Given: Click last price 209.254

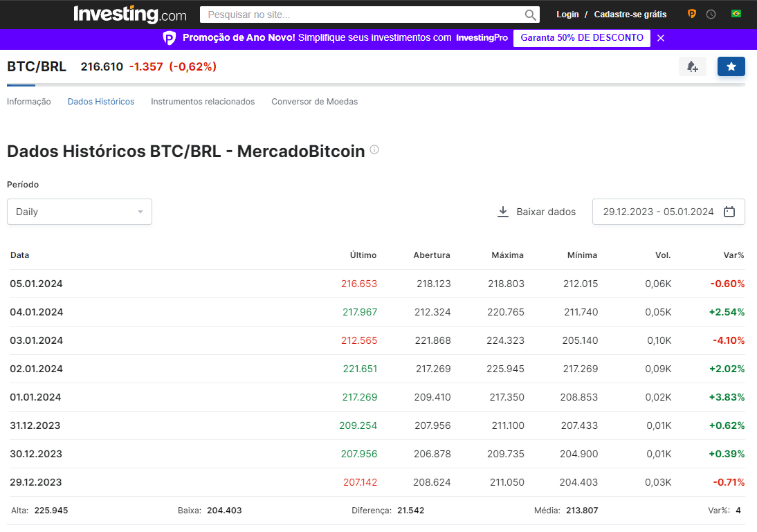Looking at the screenshot, I should point(358,425).
